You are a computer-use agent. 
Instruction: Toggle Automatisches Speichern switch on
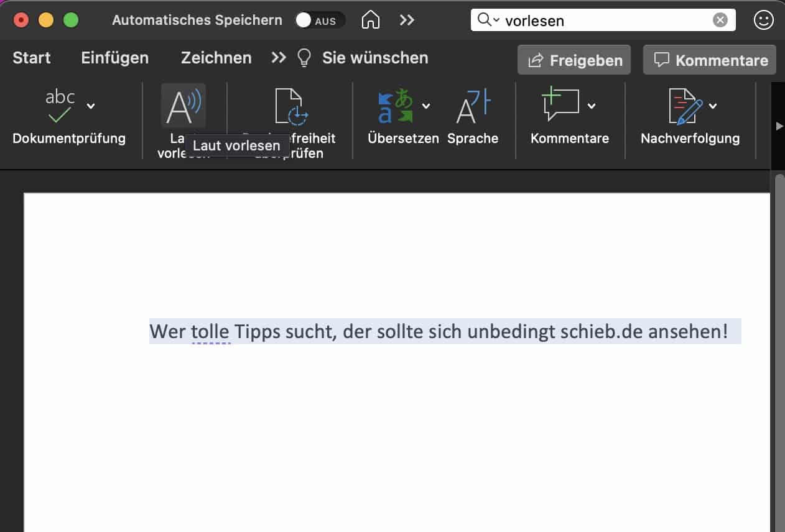[320, 21]
